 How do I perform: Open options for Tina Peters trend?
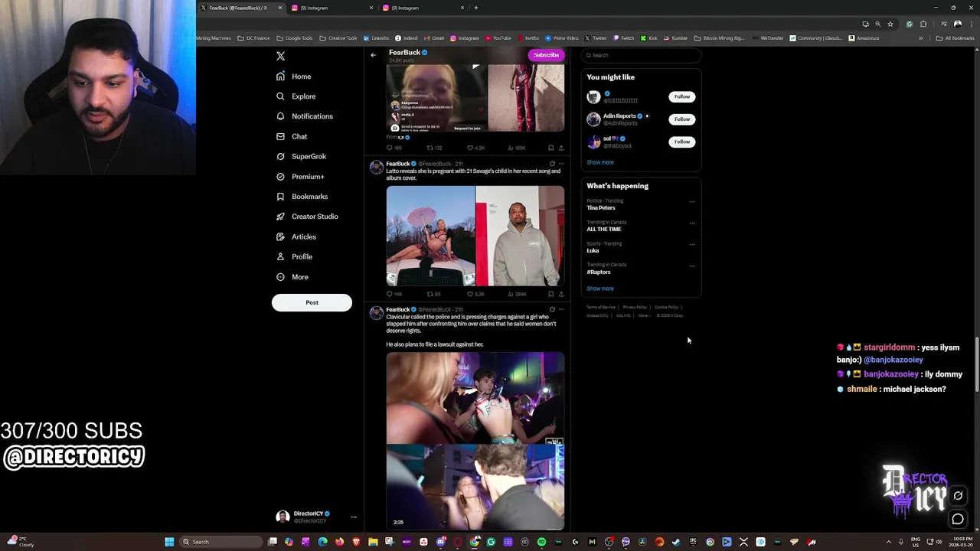point(692,202)
